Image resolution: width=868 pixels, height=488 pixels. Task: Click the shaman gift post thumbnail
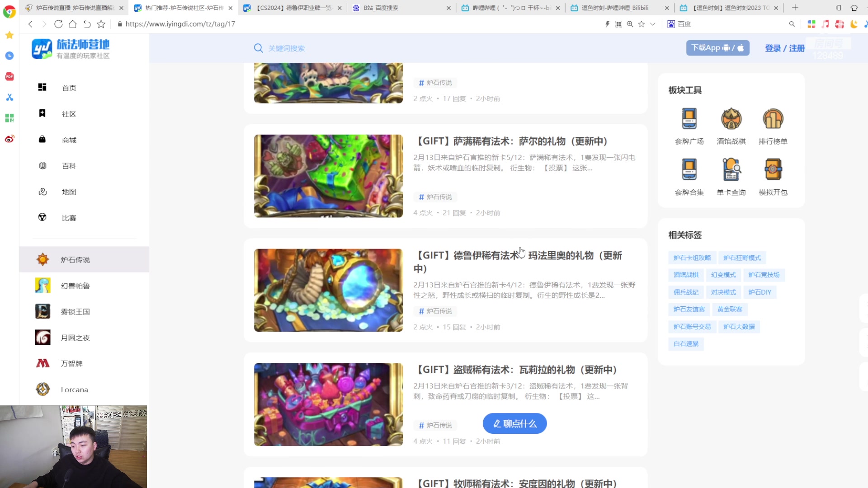[328, 176]
